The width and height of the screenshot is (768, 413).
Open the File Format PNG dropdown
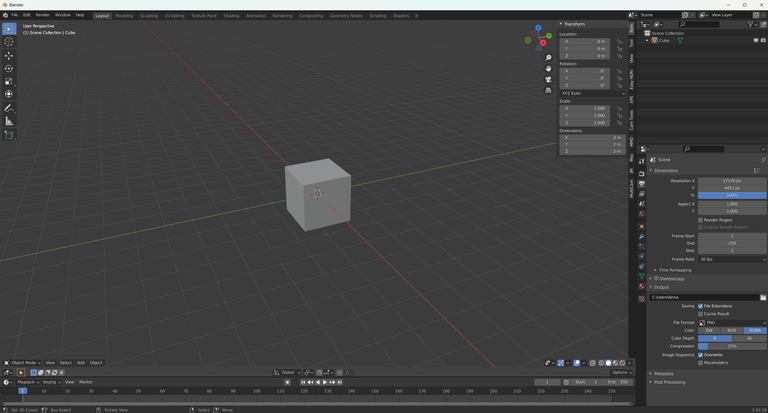732,322
